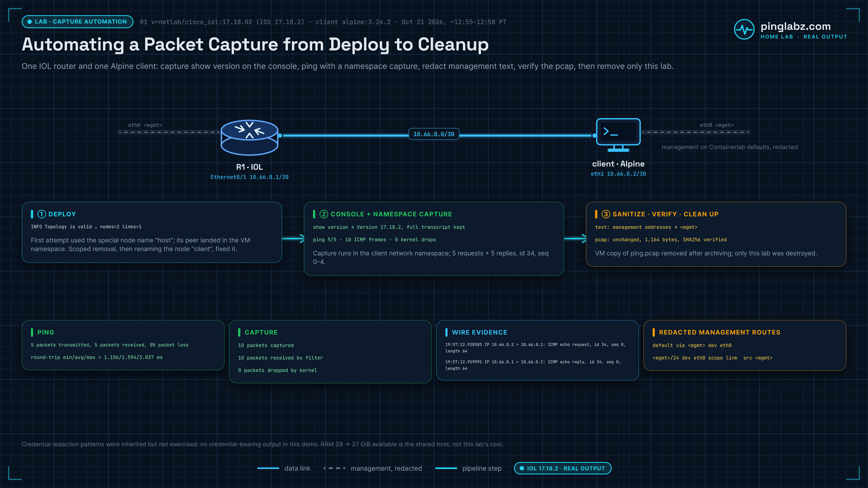Click the 'data link' legend entry
Screen dimensions: 868x488
[284, 468]
